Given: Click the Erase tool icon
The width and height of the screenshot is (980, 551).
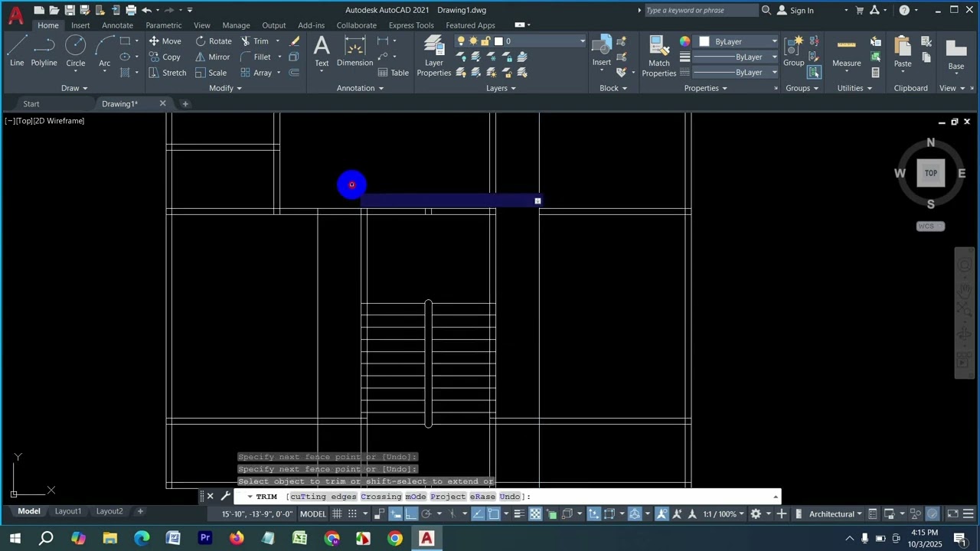Looking at the screenshot, I should tap(295, 41).
